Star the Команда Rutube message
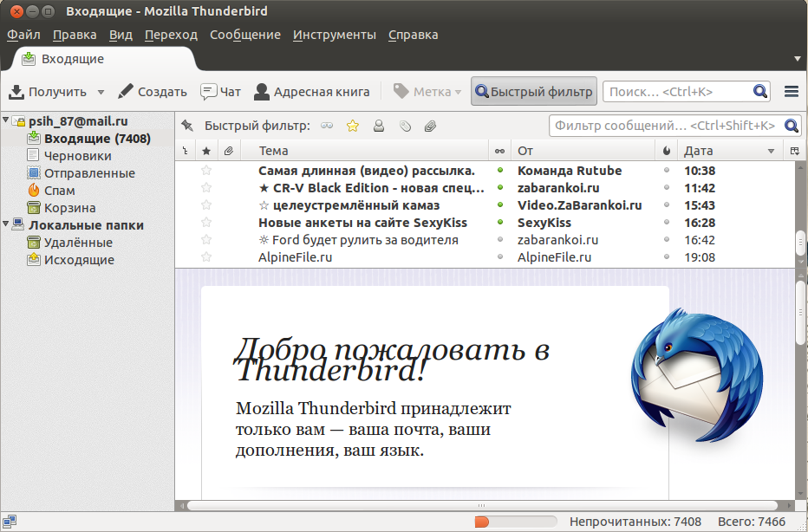Screen dimensions: 808x532 coord(206,171)
